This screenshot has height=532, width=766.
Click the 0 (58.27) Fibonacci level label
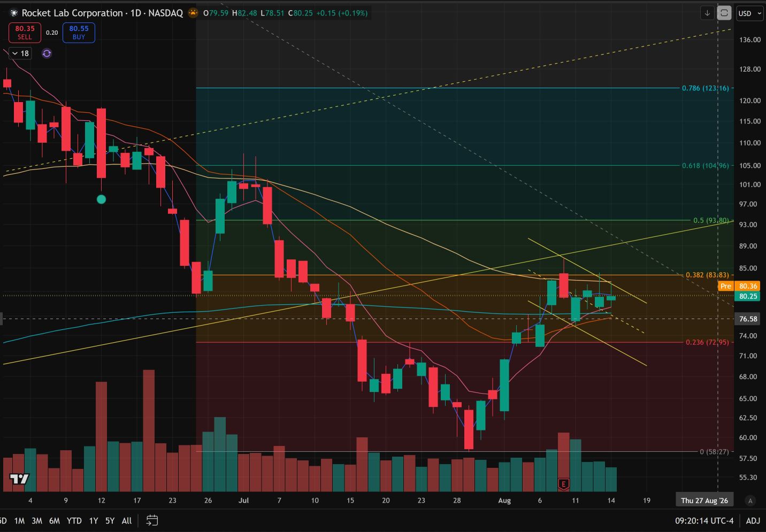point(714,452)
